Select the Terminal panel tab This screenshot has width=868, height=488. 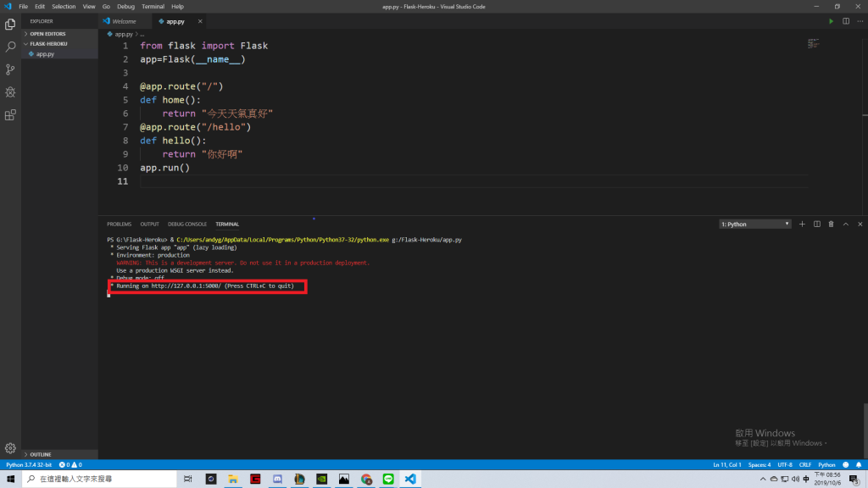[x=227, y=224]
